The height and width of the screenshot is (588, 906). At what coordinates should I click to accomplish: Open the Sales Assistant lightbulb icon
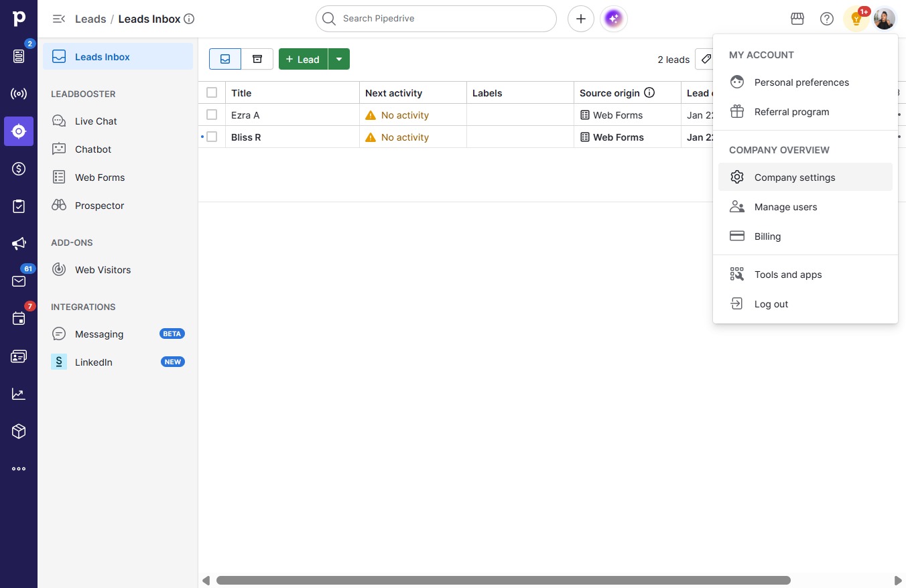pos(856,19)
